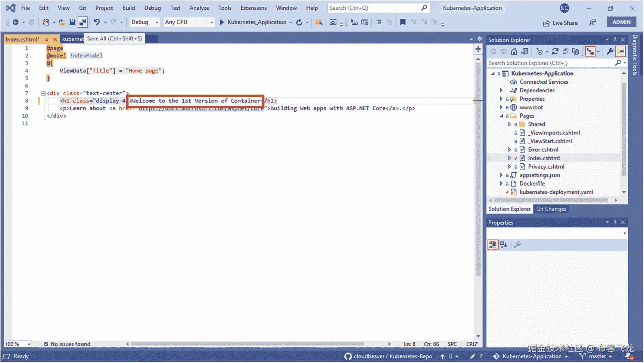Select Connected Services in Solution Explorer
Screen dimensions: 644x363
click(x=544, y=82)
